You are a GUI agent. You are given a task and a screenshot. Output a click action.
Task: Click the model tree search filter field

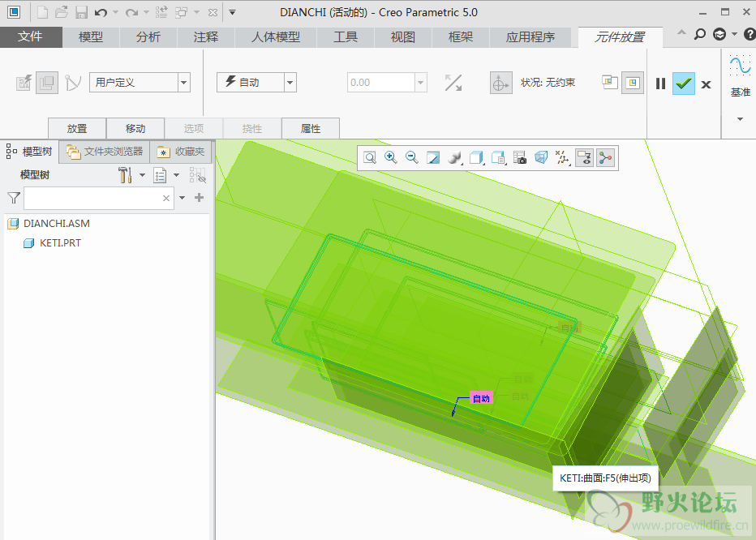coord(99,198)
